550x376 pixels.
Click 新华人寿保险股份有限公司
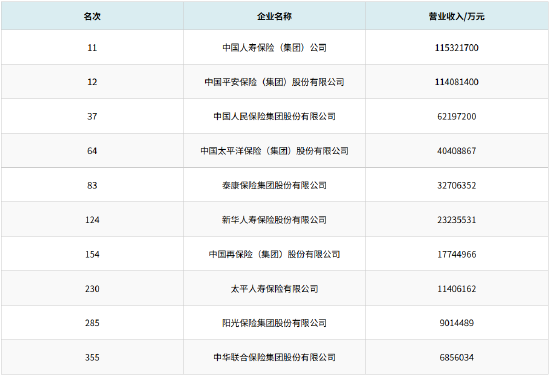[x=274, y=220]
